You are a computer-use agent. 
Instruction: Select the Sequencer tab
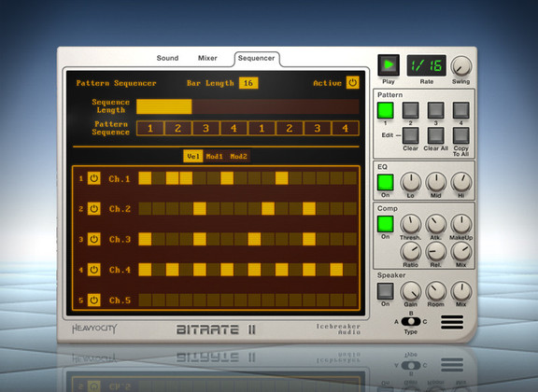[x=256, y=58]
